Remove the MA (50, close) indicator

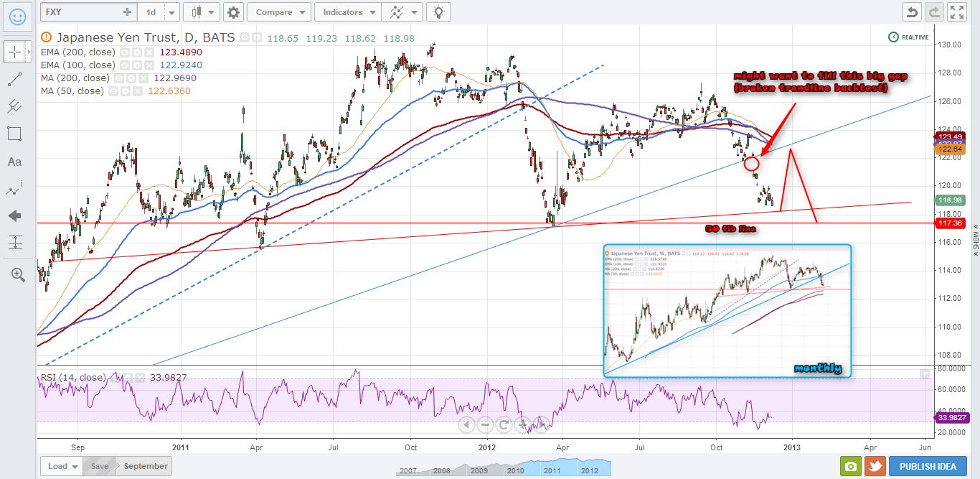click(x=138, y=91)
